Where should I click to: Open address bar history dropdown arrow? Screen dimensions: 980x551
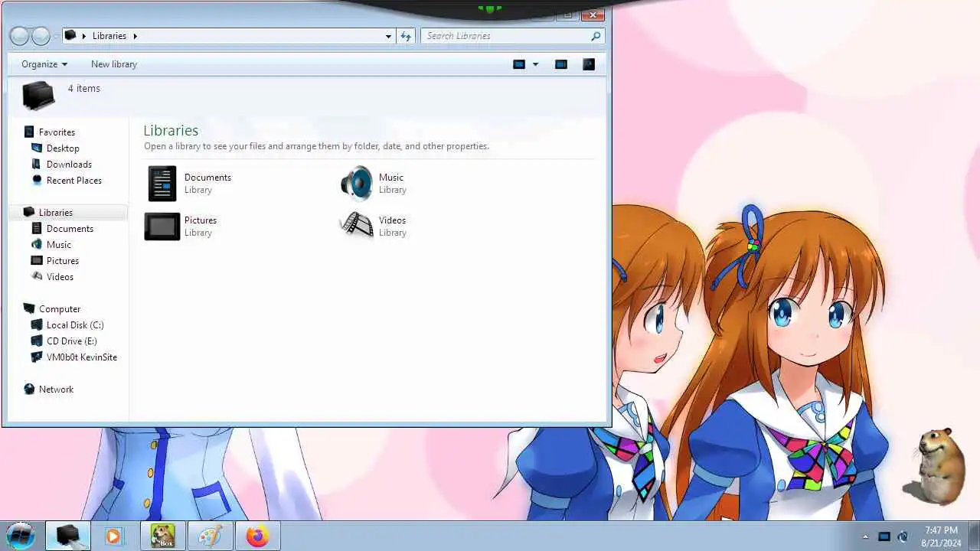(x=388, y=36)
